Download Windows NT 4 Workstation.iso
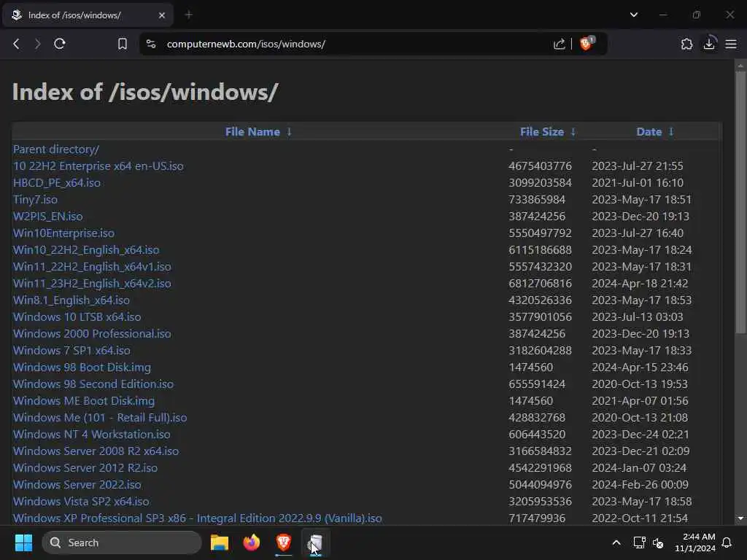The image size is (747, 560). [x=91, y=435]
